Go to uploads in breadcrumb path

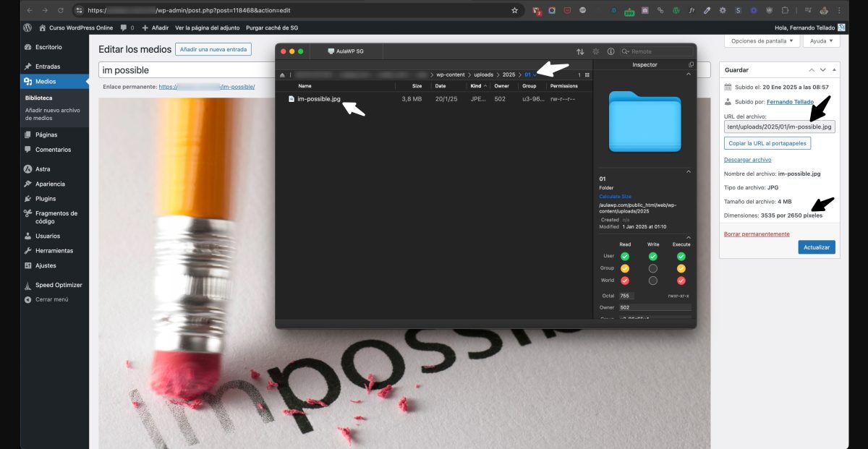[484, 74]
